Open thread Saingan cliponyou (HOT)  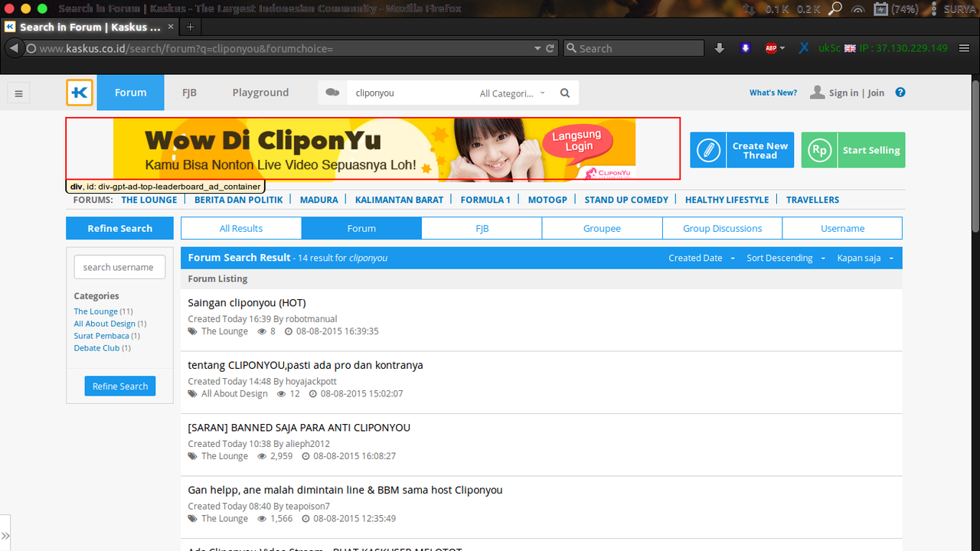pos(247,302)
